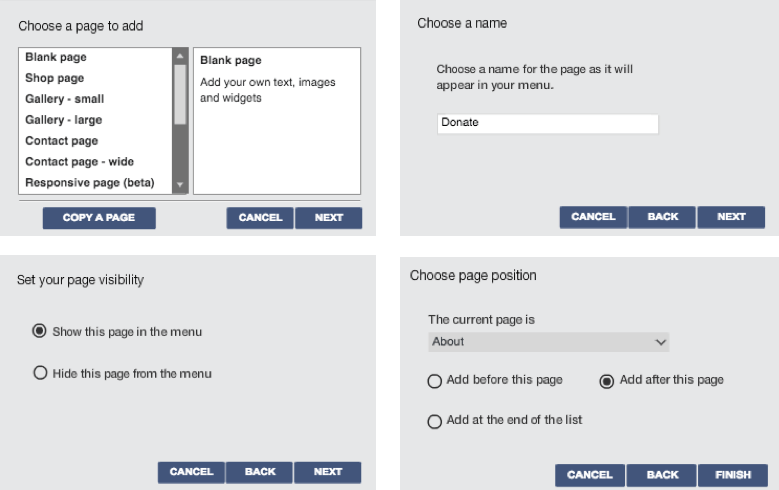Viewport: 779px width, 490px height.
Task: Choose 'Add before this page' option
Action: (x=435, y=381)
